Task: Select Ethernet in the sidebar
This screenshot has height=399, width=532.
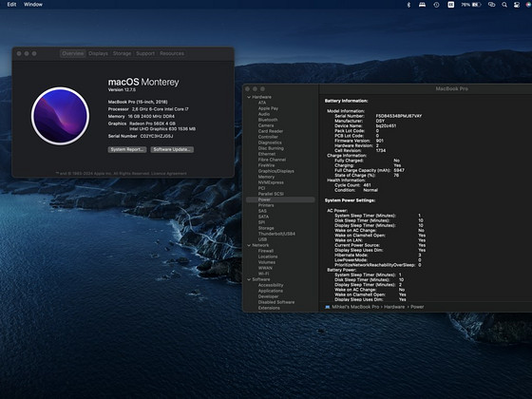Action: point(267,154)
